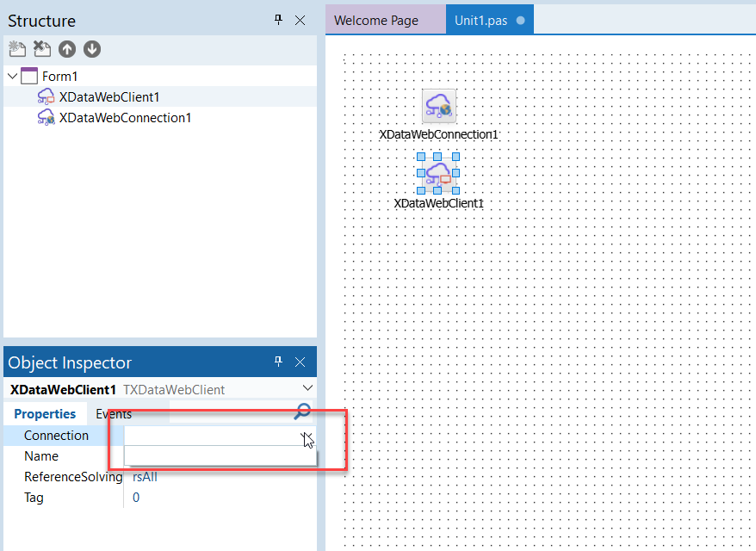Select the XDataWebConnection1 component on the form
This screenshot has width=756, height=551.
[x=439, y=106]
